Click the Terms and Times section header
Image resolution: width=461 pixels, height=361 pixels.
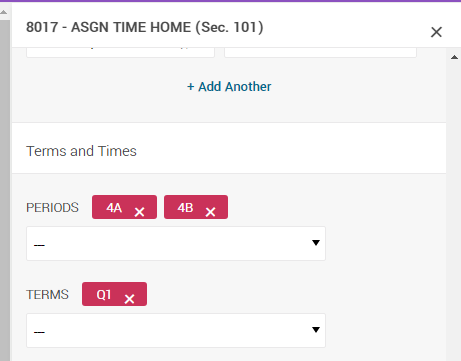pyautogui.click(x=81, y=151)
